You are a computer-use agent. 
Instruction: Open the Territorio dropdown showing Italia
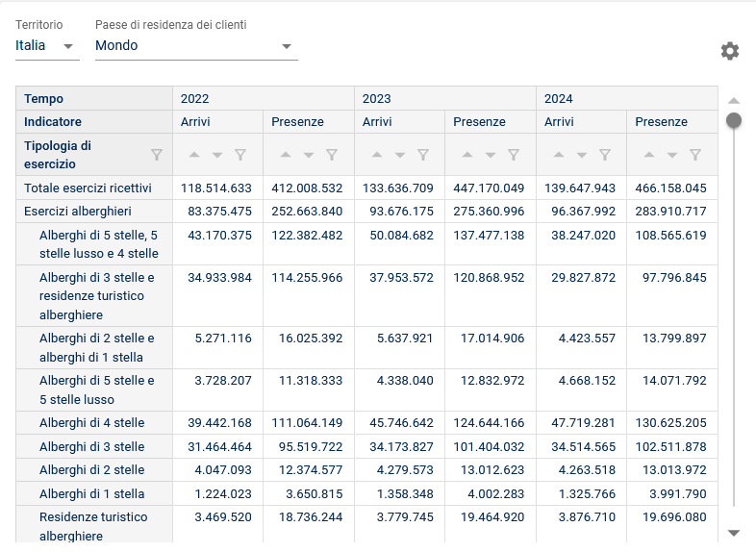46,46
